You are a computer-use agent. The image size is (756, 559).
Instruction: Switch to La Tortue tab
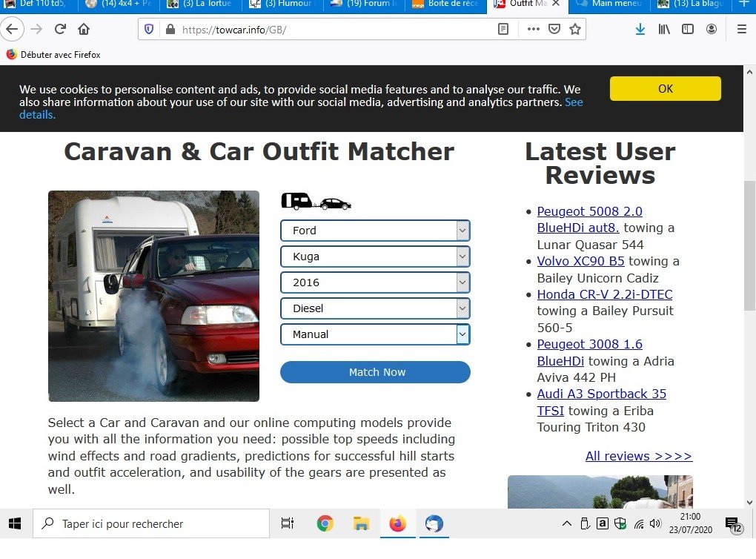(201, 4)
